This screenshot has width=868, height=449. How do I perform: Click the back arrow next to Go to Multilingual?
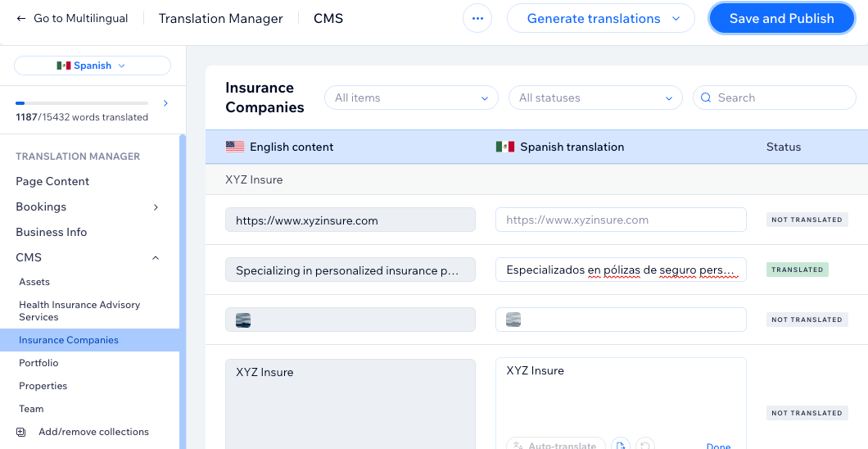[21, 18]
